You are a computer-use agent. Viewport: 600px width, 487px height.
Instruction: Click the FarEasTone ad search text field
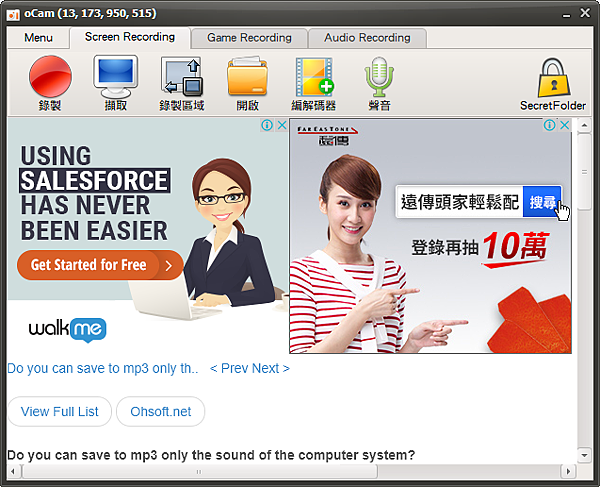pyautogui.click(x=460, y=202)
